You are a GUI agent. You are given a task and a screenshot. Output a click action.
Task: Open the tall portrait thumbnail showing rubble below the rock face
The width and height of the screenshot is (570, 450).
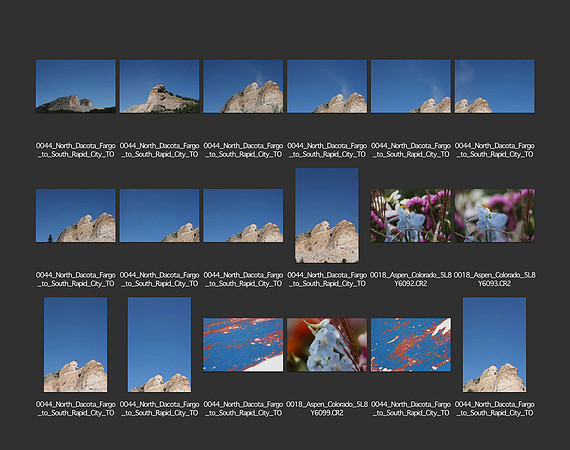[327, 215]
